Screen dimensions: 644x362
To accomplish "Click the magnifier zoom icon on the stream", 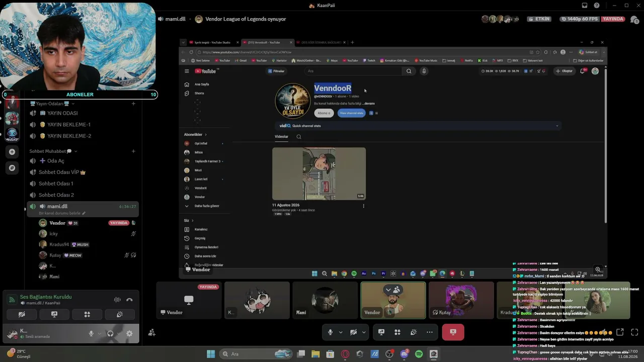I will [x=598, y=269].
